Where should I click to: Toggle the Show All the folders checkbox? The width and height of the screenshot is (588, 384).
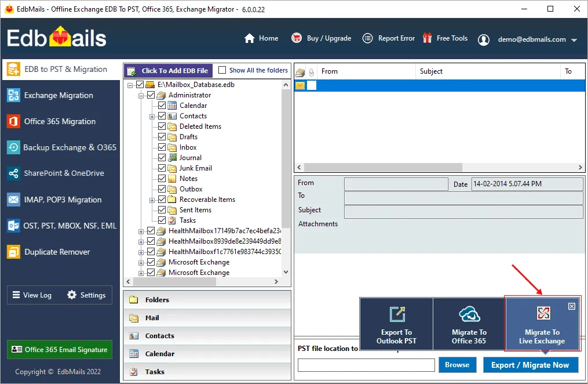point(222,70)
